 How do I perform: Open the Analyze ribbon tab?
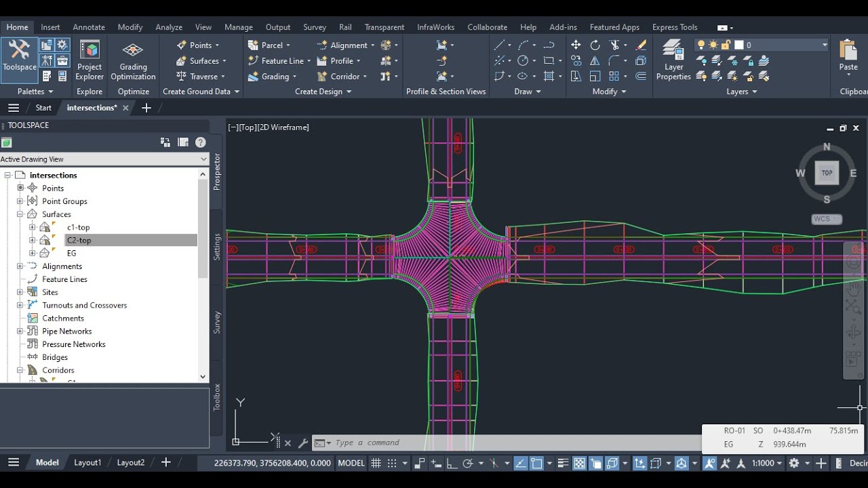tap(169, 27)
